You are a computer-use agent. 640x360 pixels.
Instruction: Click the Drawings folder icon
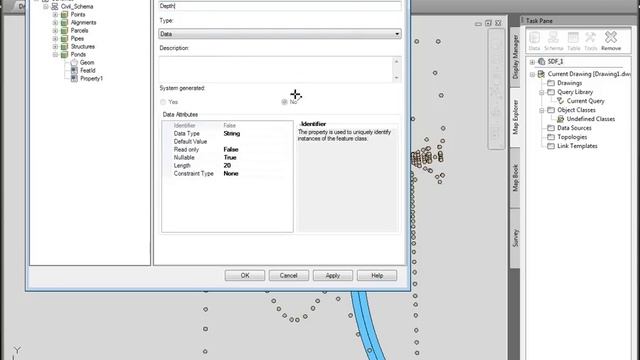tap(551, 83)
